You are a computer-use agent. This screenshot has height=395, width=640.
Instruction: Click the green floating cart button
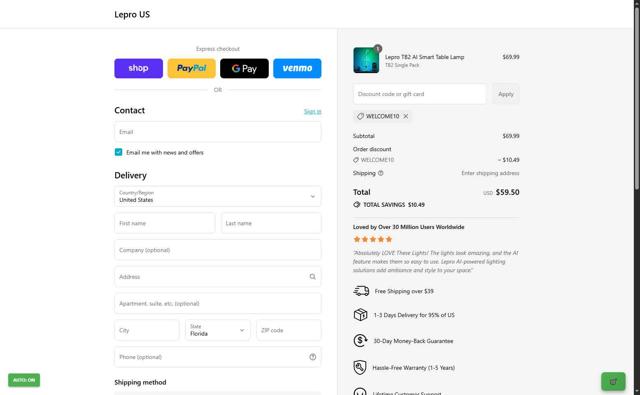point(613,382)
